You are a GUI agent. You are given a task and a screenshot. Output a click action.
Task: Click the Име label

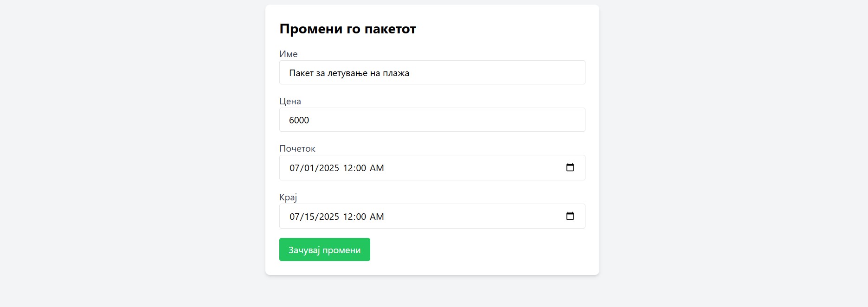point(288,54)
